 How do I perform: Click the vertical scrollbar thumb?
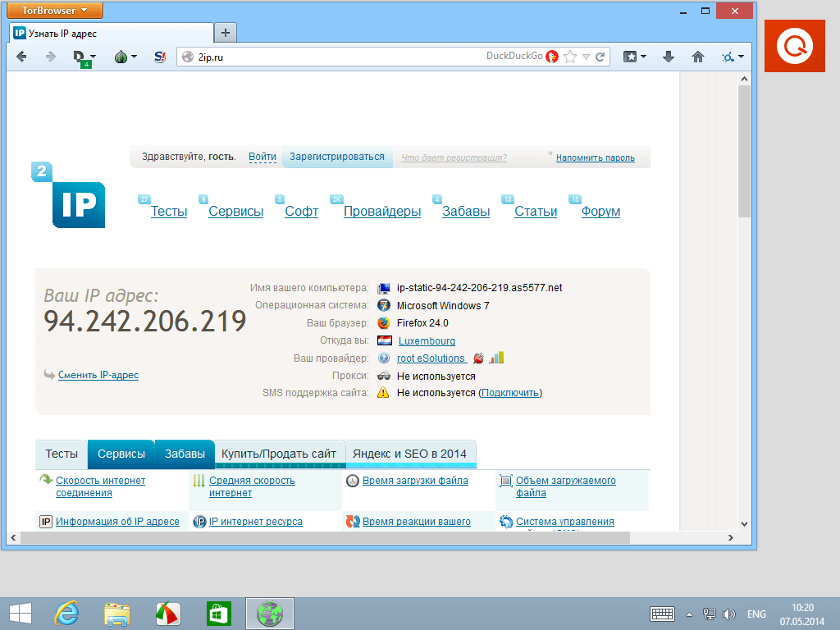coord(743,151)
